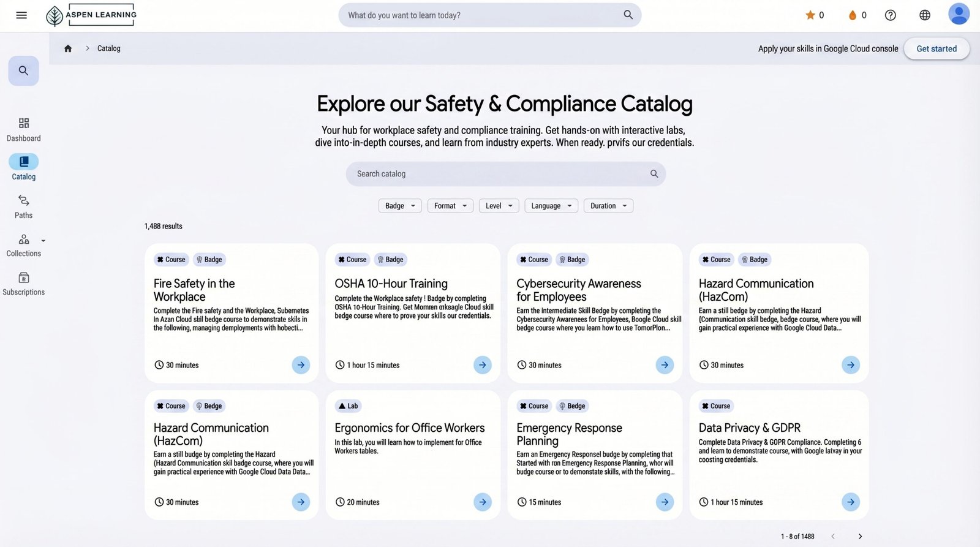Switch to Dashboard in sidebar
Screen dimensions: 980x547
coord(24,130)
